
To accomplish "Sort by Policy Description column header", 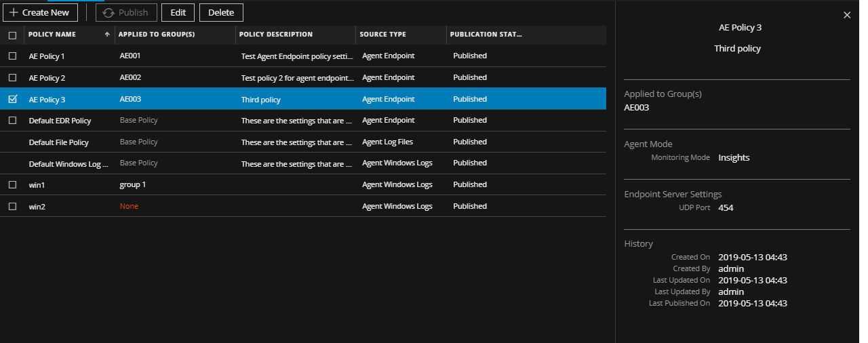I will pyautogui.click(x=276, y=35).
